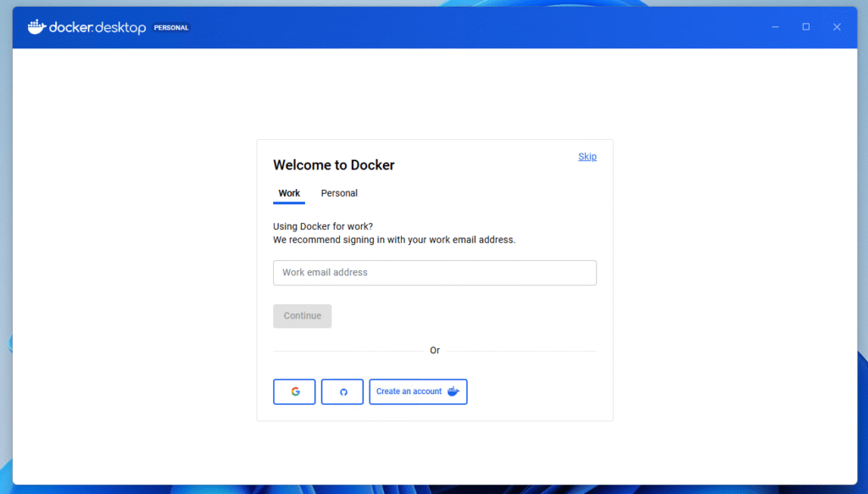Image resolution: width=868 pixels, height=494 pixels.
Task: Sign in with the GitHub icon button
Action: 342,391
